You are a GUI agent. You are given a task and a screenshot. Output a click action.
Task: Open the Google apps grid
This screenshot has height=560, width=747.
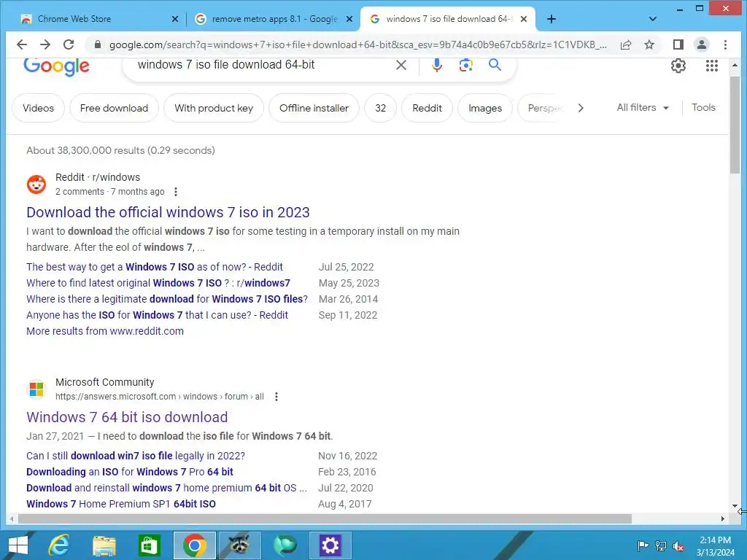point(712,66)
